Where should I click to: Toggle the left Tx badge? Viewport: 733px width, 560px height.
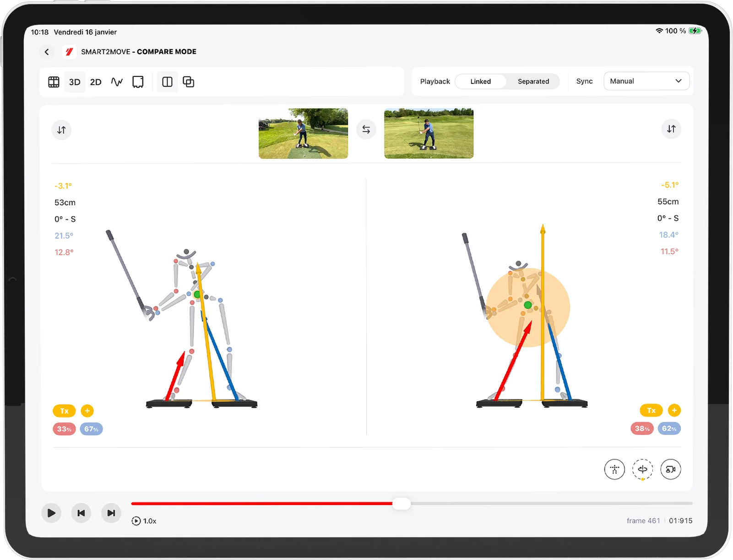(x=64, y=411)
